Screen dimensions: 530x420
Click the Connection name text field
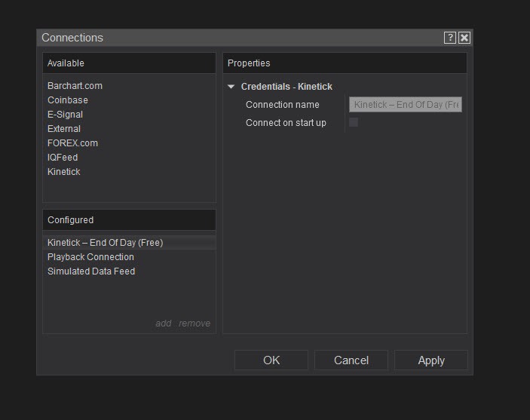(x=406, y=105)
